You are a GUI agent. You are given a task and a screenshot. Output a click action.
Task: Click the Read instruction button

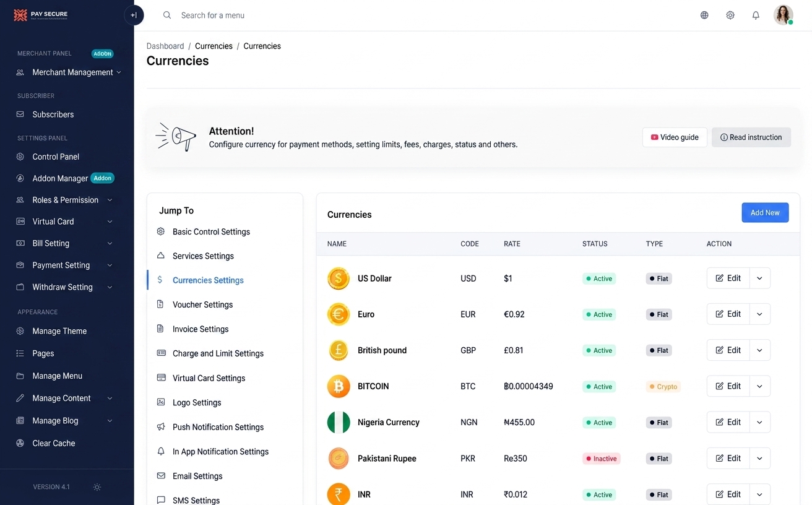click(751, 137)
